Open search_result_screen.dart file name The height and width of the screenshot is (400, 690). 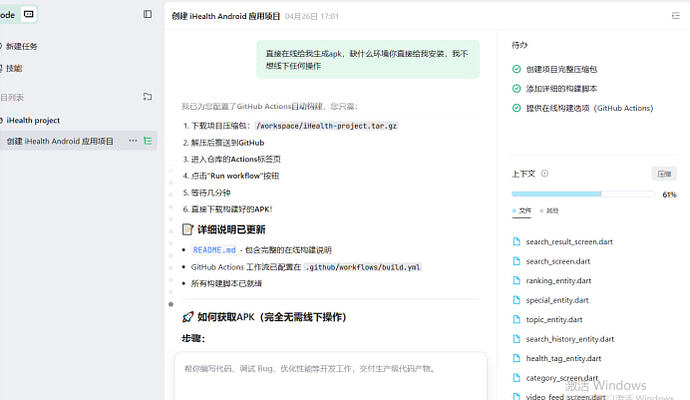[x=569, y=242]
